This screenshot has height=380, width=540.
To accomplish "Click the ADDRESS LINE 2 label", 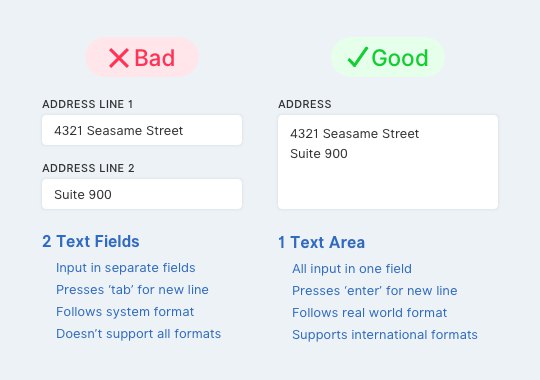I will (x=89, y=168).
